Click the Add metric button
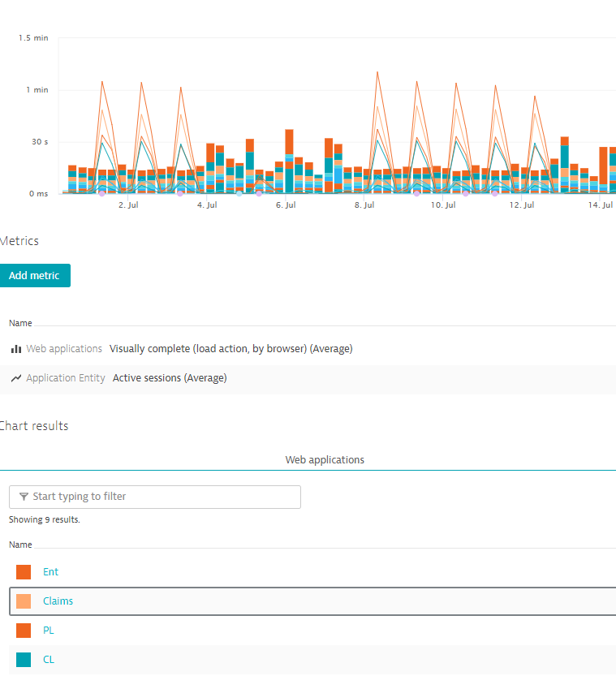Viewport: 616px width, 676px height. pos(34,276)
